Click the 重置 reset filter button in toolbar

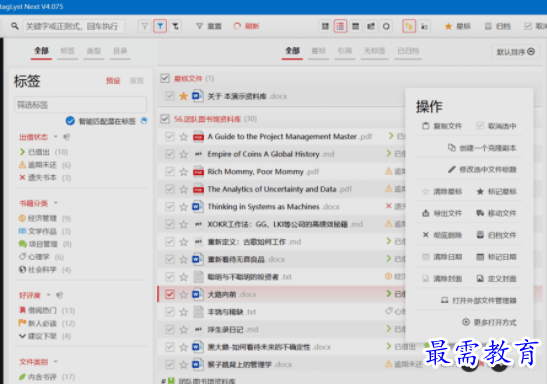coord(209,26)
